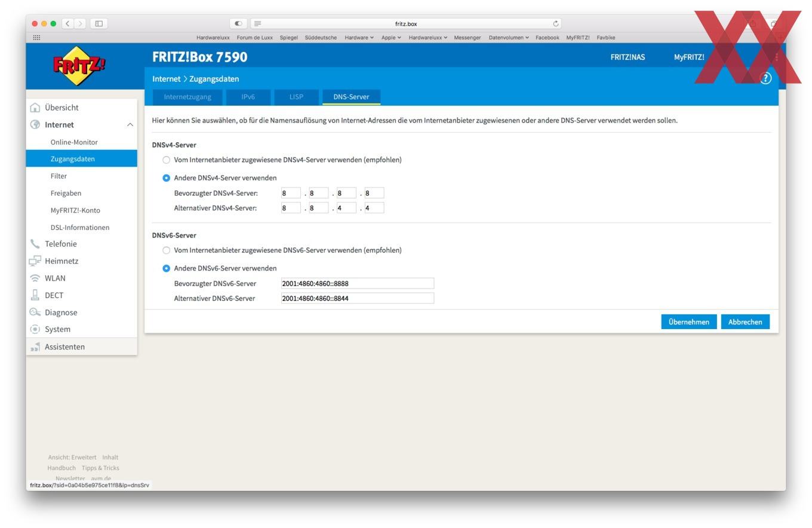The width and height of the screenshot is (812, 528).
Task: Click the DECT handset icon
Action: click(x=35, y=295)
